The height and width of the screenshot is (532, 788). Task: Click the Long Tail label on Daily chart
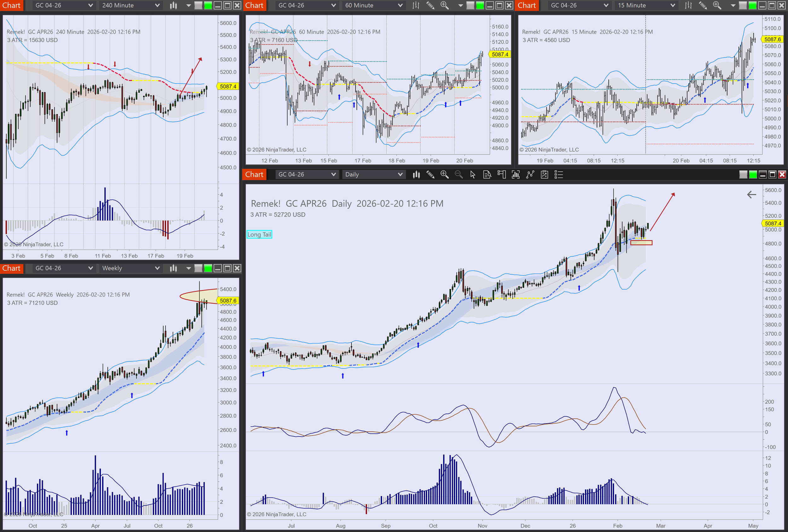[259, 234]
